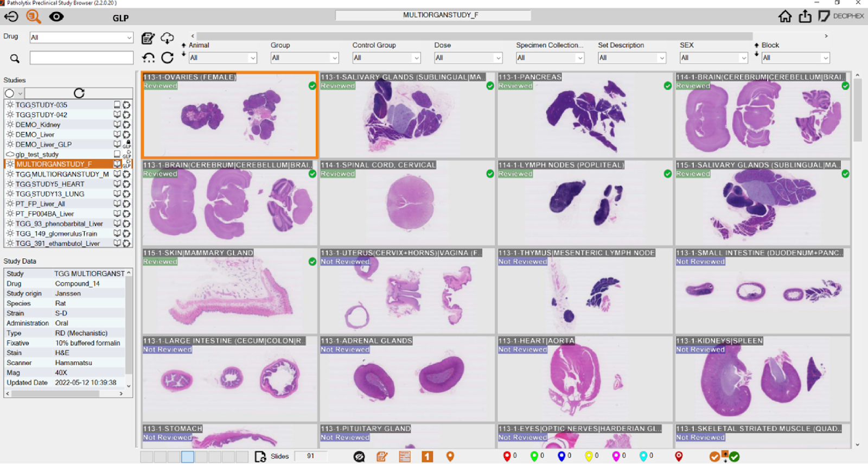Select the magenta marker pin
The height and width of the screenshot is (464, 868).
[x=616, y=456]
